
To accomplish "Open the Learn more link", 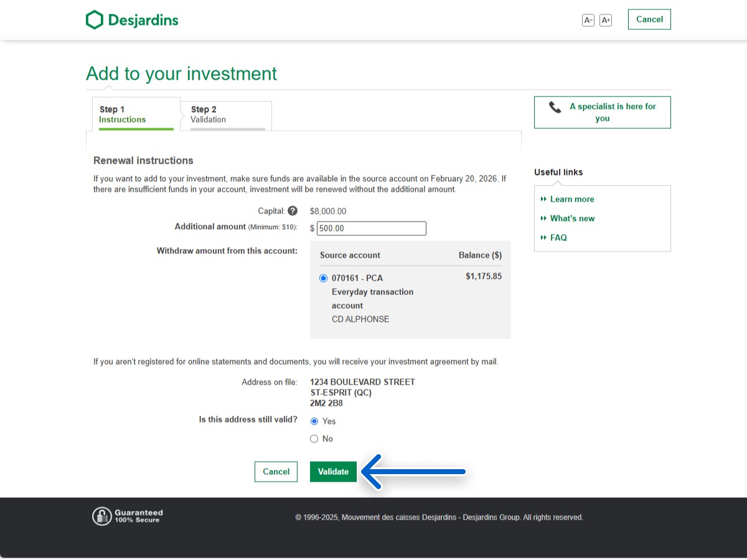I will (571, 199).
